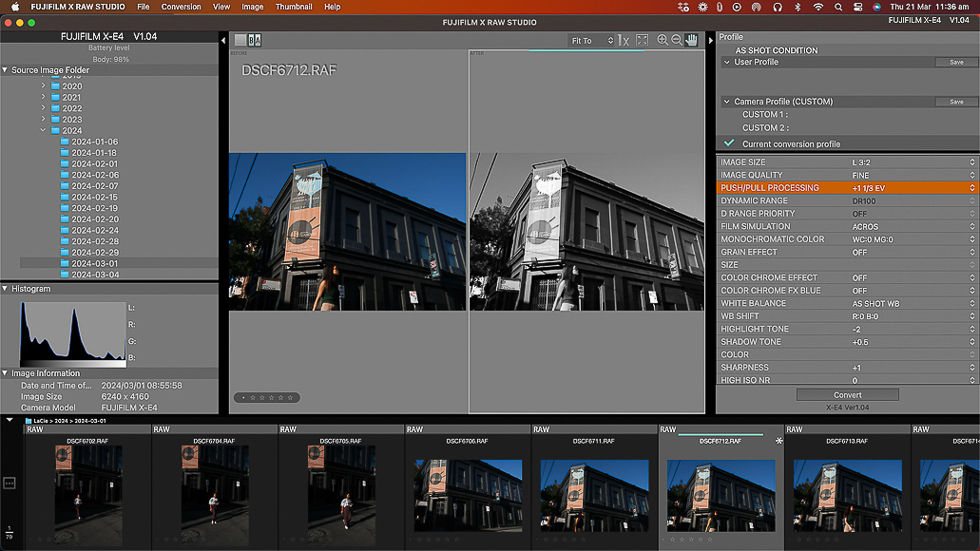980x551 pixels.
Task: Open the Thumbnail menu
Action: pyautogui.click(x=294, y=7)
